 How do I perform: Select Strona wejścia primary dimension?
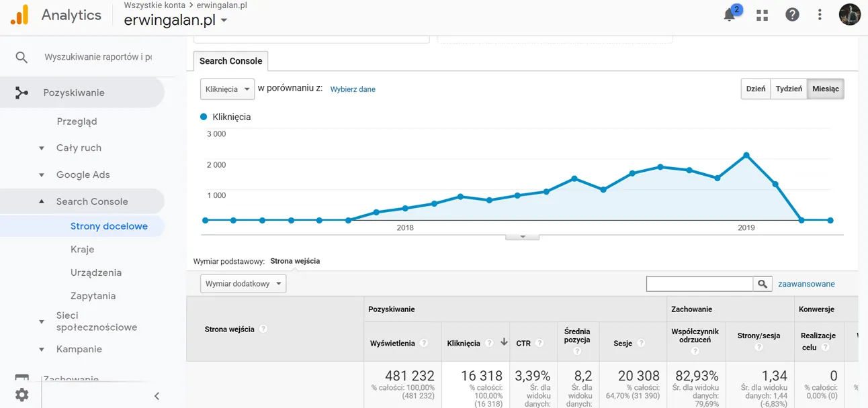(295, 261)
